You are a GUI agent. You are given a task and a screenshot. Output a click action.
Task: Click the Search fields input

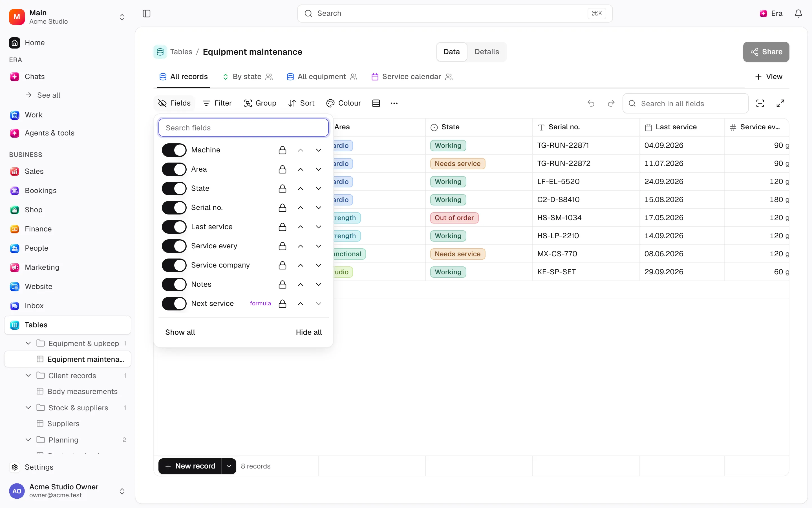point(243,128)
